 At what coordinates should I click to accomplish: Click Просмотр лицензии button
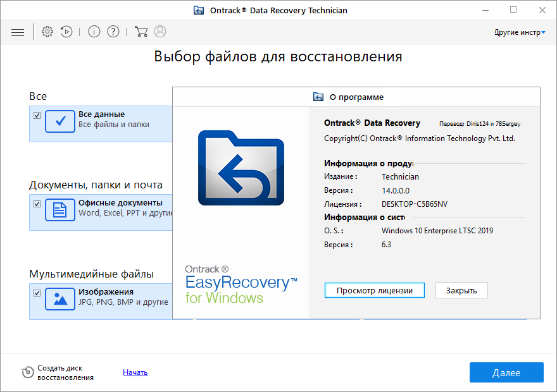(375, 291)
